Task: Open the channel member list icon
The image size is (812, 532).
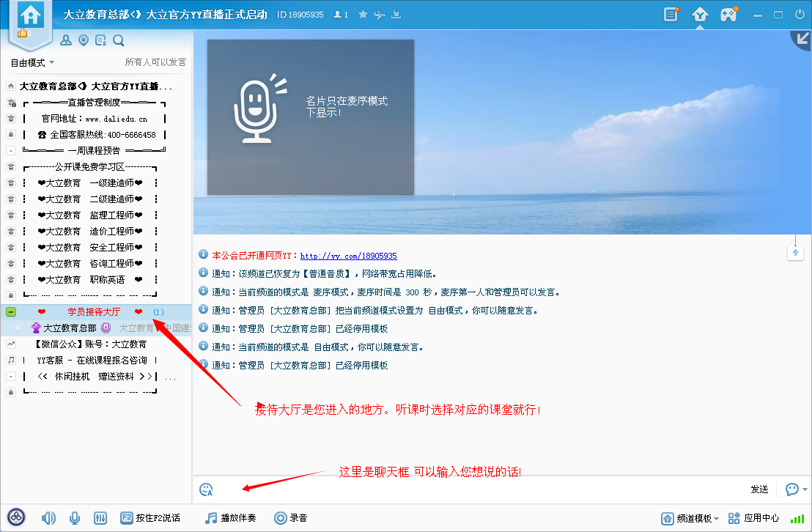Action: [x=66, y=40]
